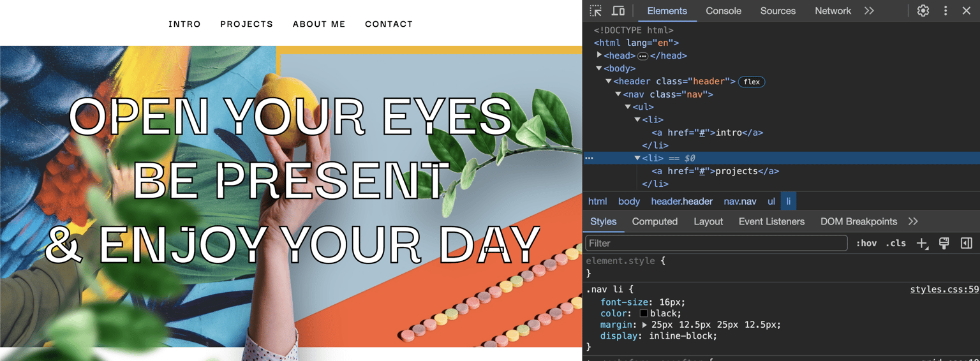Open the INTRO page nav link
Screen dimensions: 980x361
[x=184, y=24]
